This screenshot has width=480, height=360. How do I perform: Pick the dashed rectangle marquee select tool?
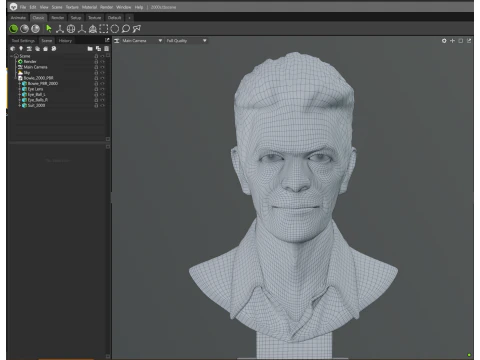point(104,29)
